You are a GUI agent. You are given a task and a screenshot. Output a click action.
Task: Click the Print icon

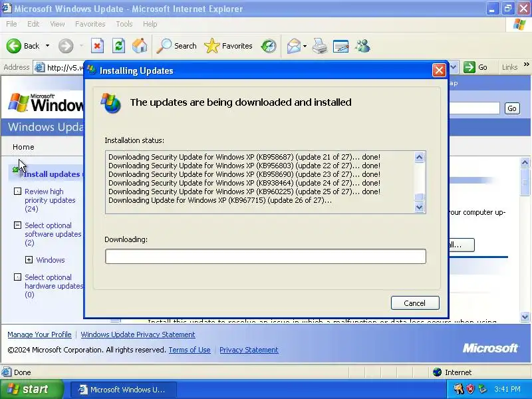320,46
